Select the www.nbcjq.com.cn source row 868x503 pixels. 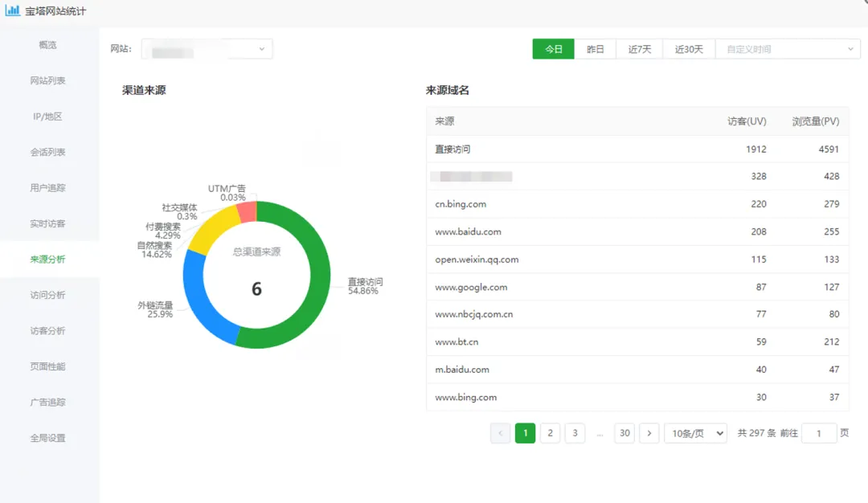click(637, 314)
